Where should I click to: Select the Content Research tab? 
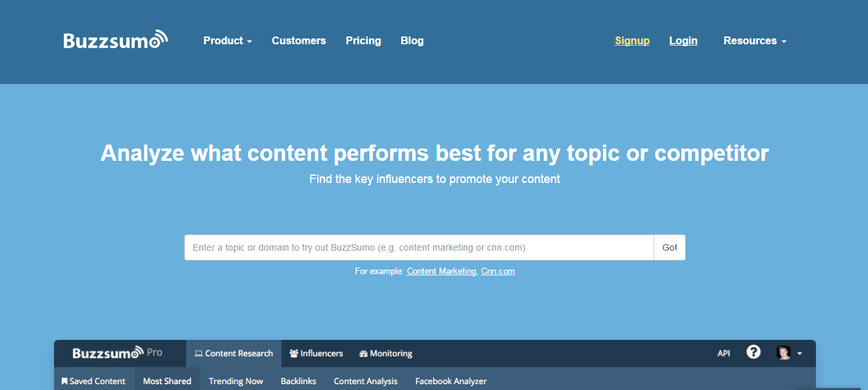tap(234, 354)
